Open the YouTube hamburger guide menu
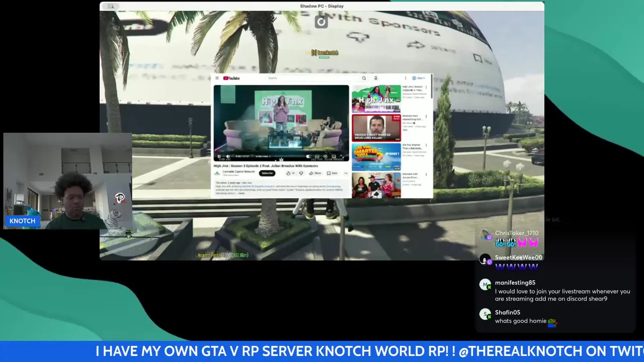 click(217, 78)
